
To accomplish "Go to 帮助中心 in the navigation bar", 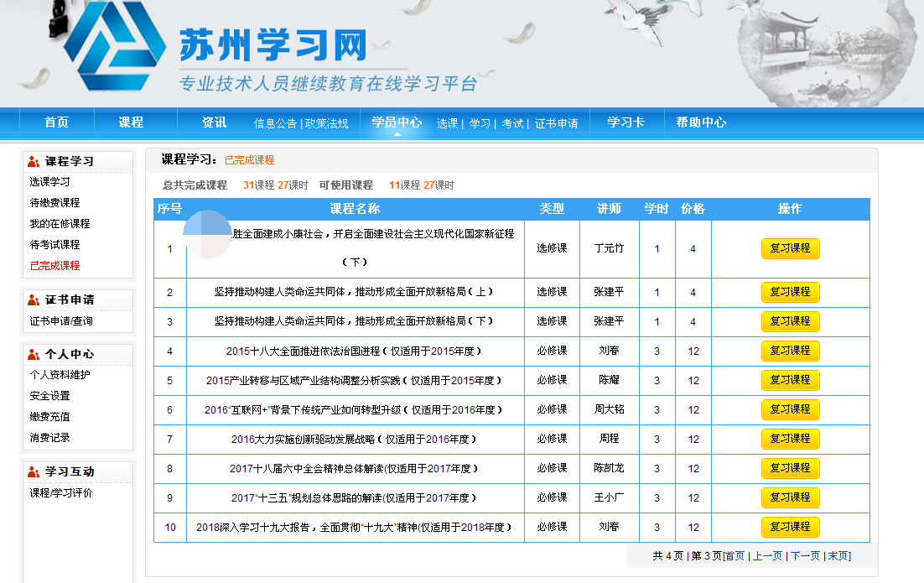I will 701,122.
